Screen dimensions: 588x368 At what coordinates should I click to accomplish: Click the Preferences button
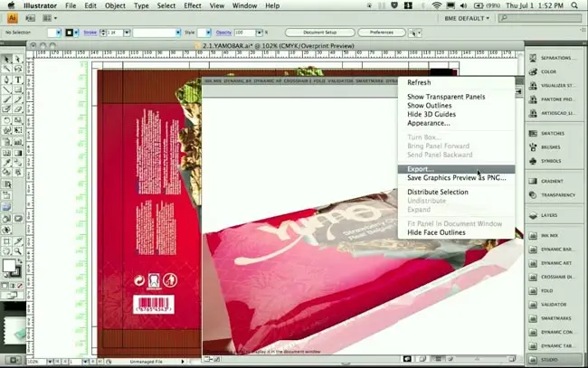pyautogui.click(x=382, y=32)
